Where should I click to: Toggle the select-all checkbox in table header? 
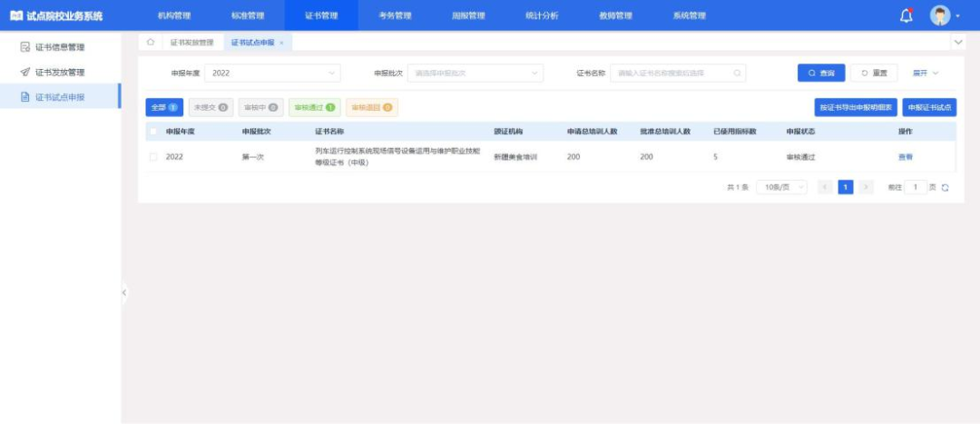(153, 132)
